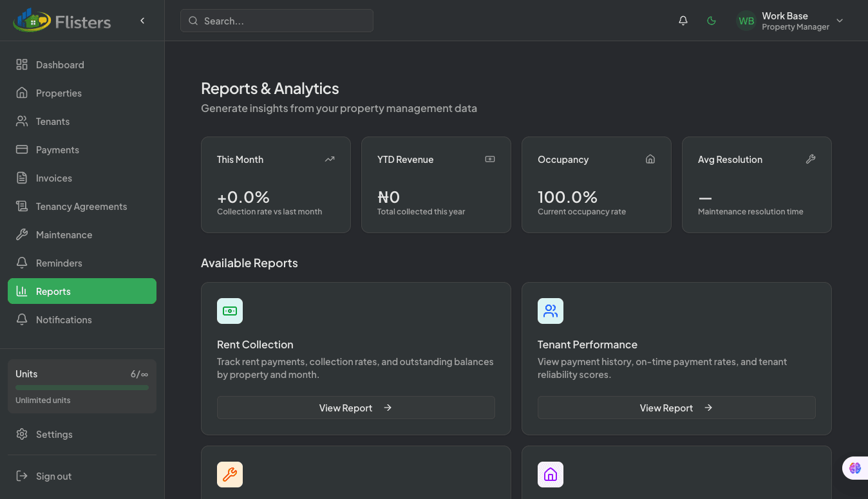868x499 pixels.
Task: View Report for Rent Collection
Action: (355, 408)
